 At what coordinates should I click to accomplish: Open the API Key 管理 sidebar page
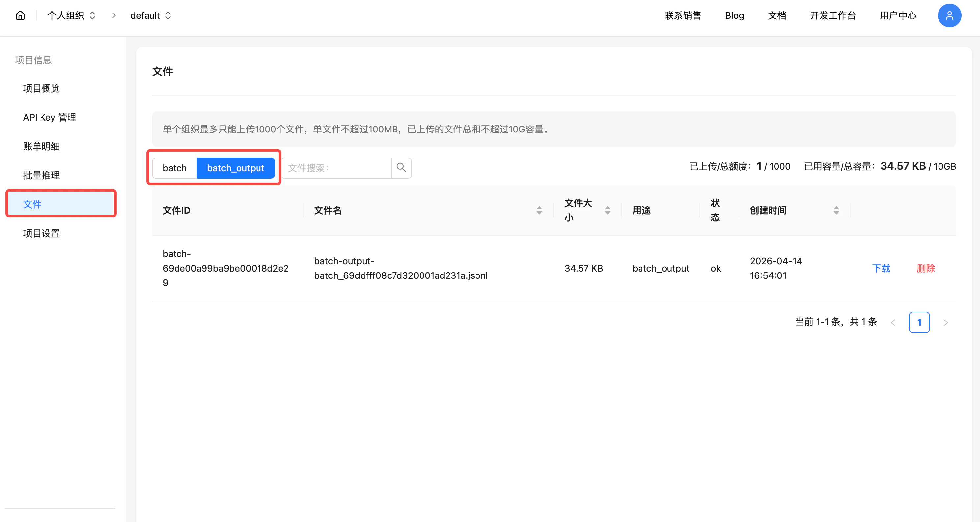(x=49, y=117)
